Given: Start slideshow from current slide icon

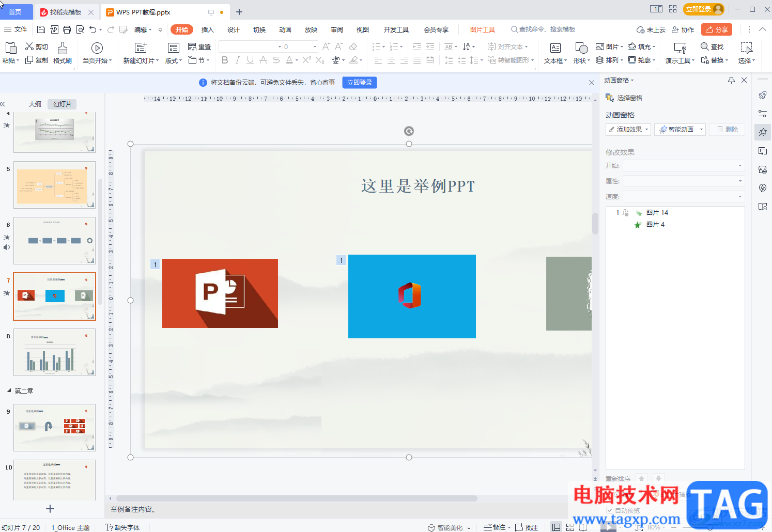Looking at the screenshot, I should pyautogui.click(x=97, y=48).
